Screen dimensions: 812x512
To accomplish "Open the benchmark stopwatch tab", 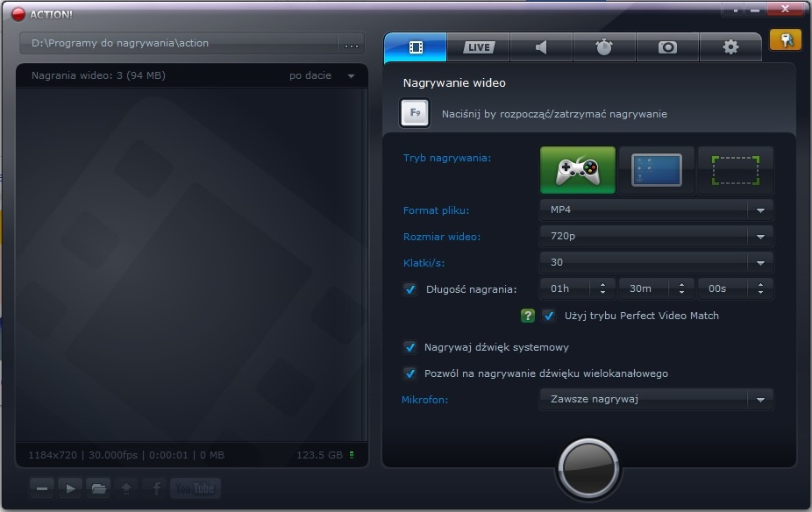I will (604, 47).
